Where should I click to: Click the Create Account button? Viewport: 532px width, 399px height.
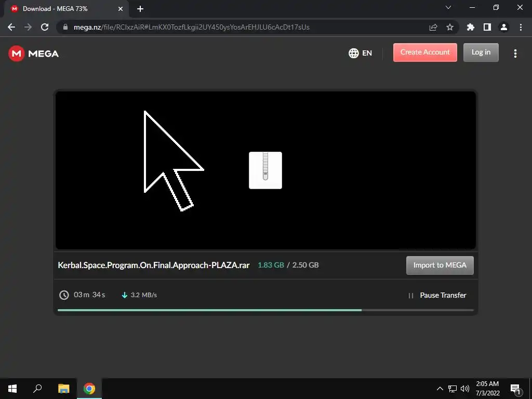[x=425, y=52]
